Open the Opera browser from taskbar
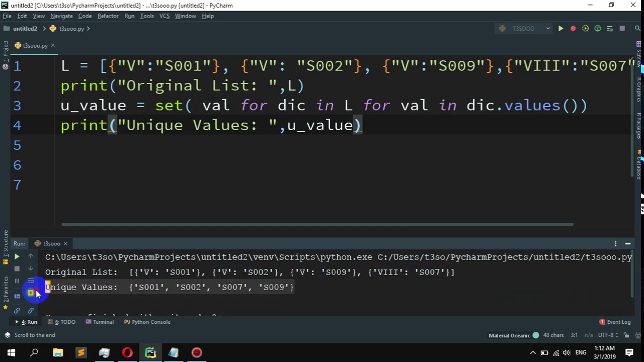This screenshot has width=644, height=362. pos(127,352)
